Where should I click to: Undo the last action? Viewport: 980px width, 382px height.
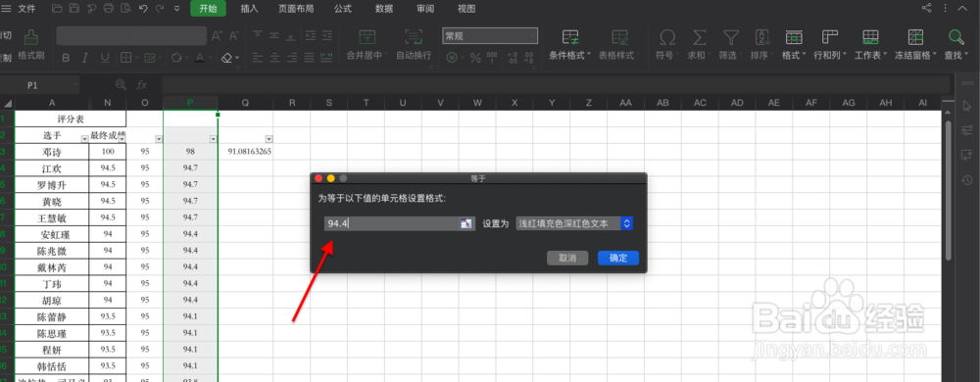tap(143, 9)
